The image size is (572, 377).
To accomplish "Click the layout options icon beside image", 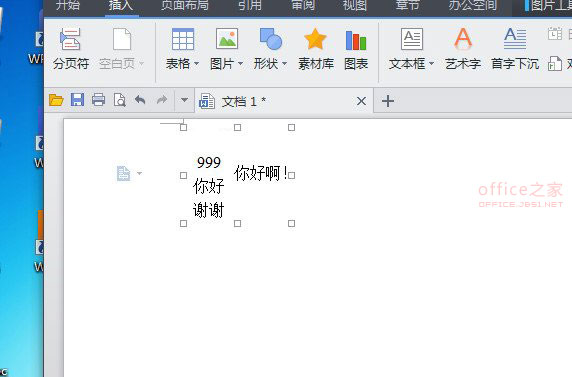I will click(x=123, y=173).
